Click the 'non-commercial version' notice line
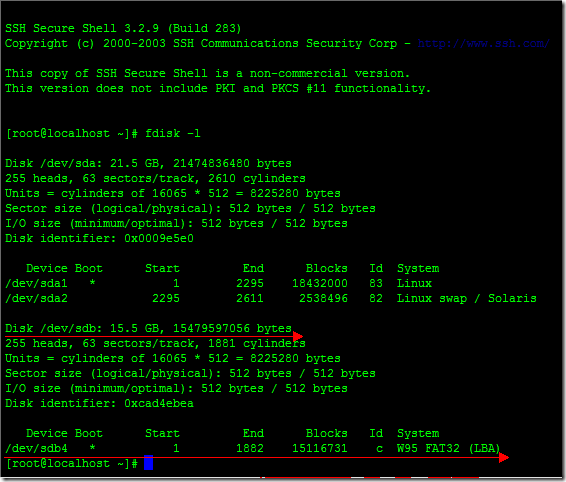The height and width of the screenshot is (482, 566). [208, 74]
